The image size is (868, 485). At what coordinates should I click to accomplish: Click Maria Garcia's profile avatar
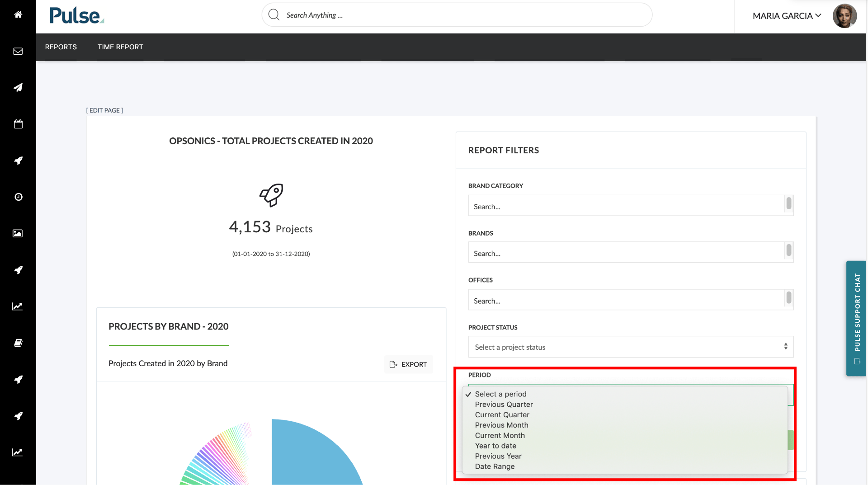tap(844, 16)
